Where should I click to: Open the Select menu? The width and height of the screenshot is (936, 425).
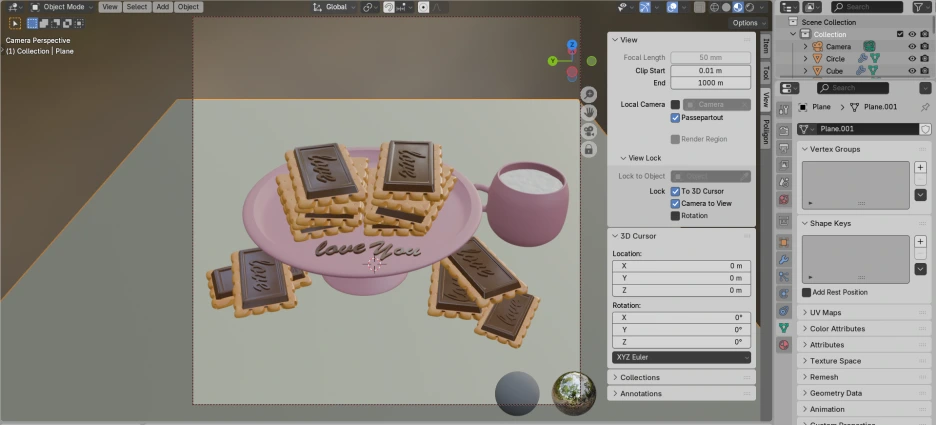click(x=136, y=7)
